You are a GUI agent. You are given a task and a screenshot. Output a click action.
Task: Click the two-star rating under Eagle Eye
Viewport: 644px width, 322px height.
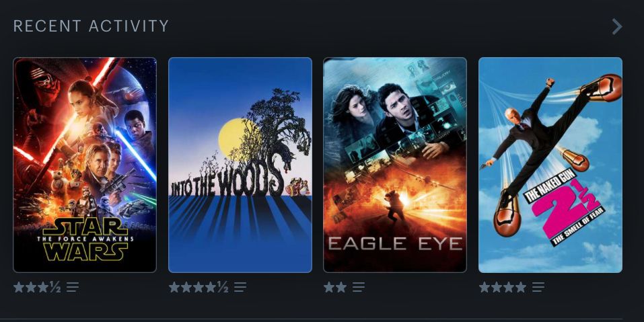(334, 287)
